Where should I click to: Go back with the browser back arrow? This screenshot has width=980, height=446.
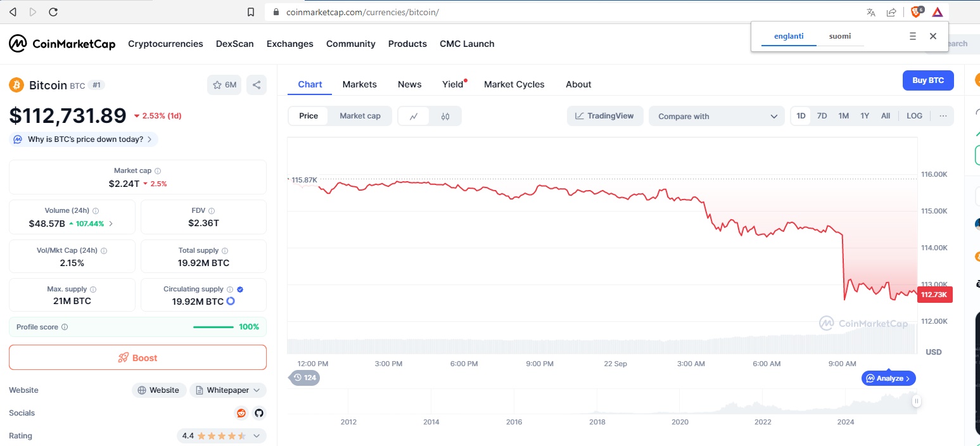(x=13, y=12)
